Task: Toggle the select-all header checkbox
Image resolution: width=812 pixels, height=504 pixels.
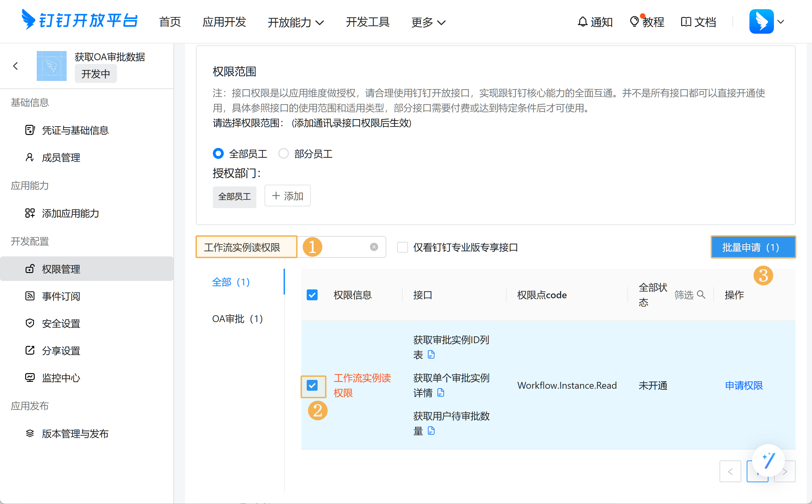Action: pos(312,295)
